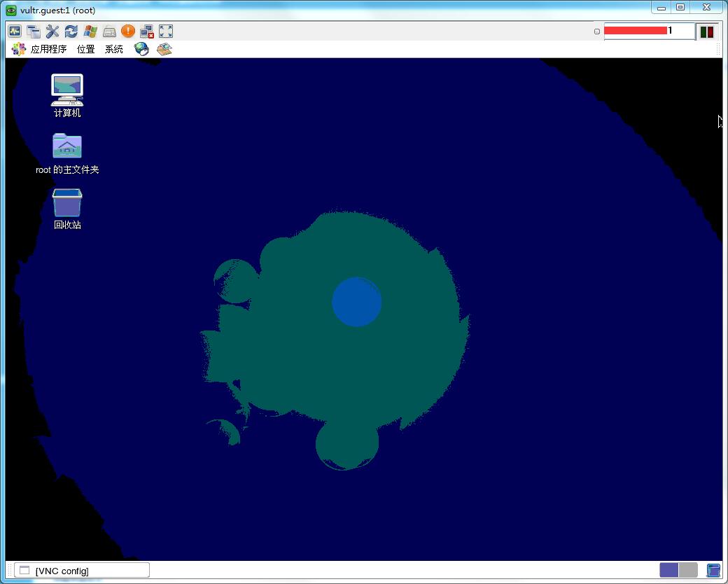The width and height of the screenshot is (728, 584).
Task: Launch mail client from panel icon
Action: pyautogui.click(x=164, y=49)
